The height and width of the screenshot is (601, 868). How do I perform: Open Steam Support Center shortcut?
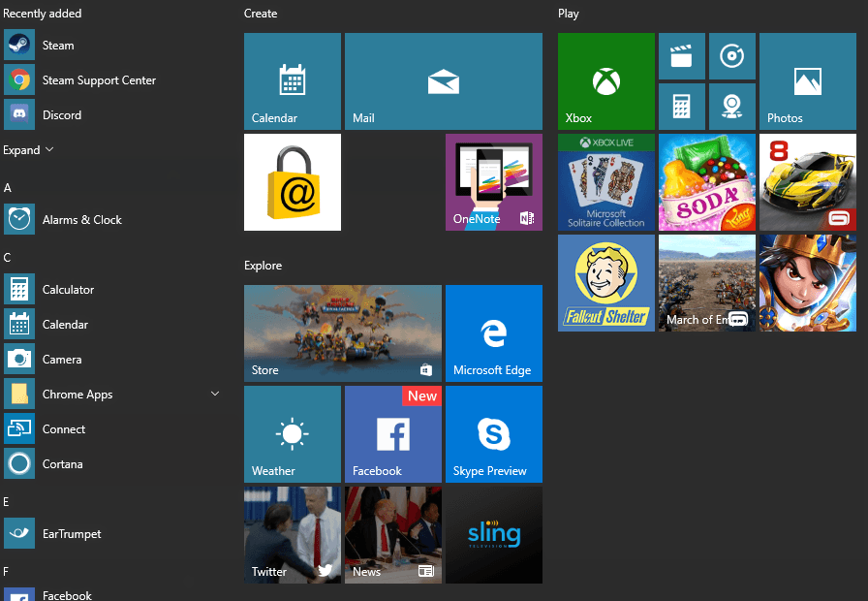(98, 80)
